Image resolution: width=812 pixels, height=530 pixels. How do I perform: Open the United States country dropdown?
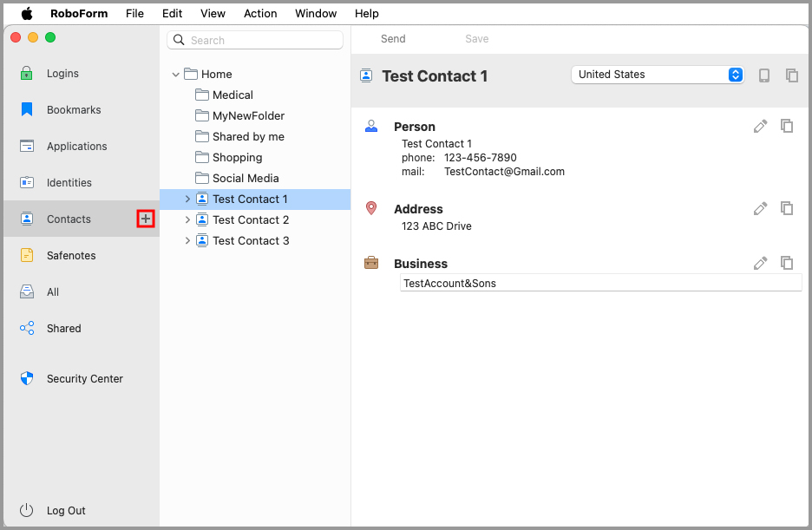pos(658,75)
